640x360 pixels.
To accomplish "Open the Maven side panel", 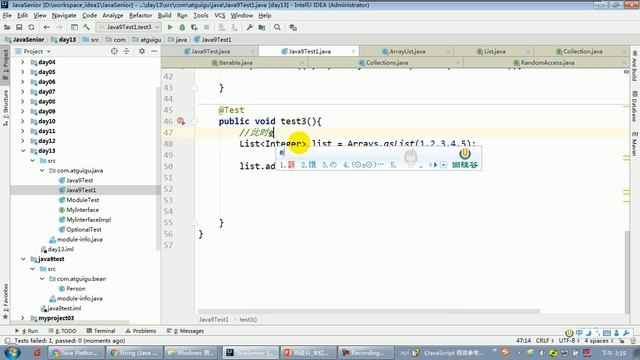I will coord(635,144).
